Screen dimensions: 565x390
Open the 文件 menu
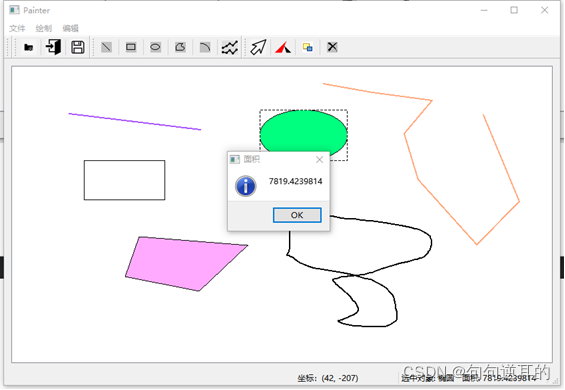[17, 28]
